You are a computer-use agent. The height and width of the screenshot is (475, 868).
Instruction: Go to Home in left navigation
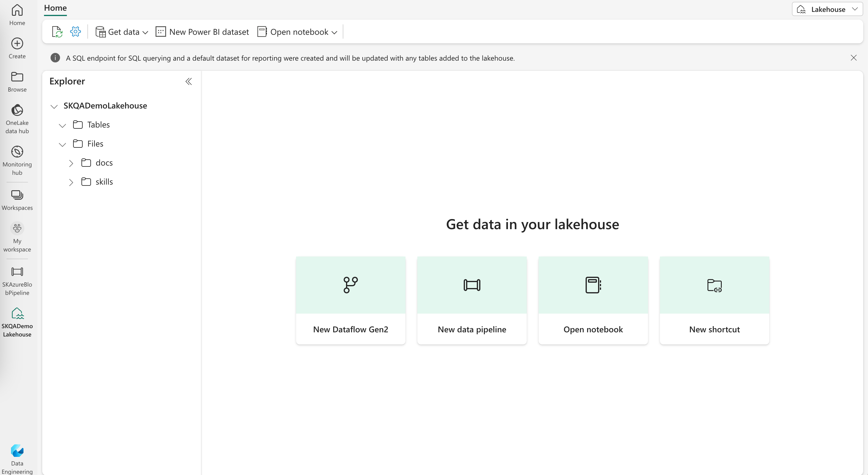[17, 15]
